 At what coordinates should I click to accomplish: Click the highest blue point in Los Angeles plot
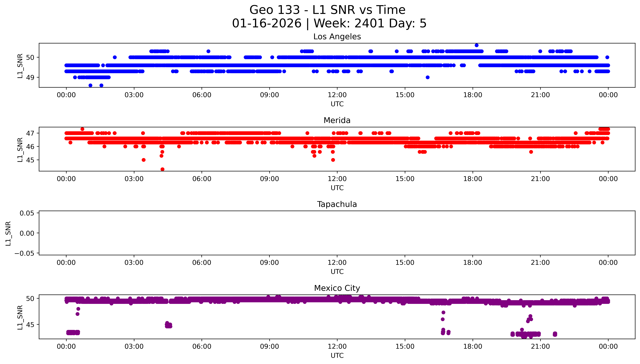(477, 45)
